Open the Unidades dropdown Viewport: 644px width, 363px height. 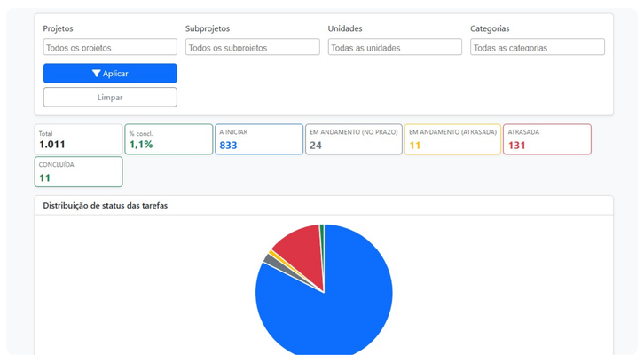(395, 47)
